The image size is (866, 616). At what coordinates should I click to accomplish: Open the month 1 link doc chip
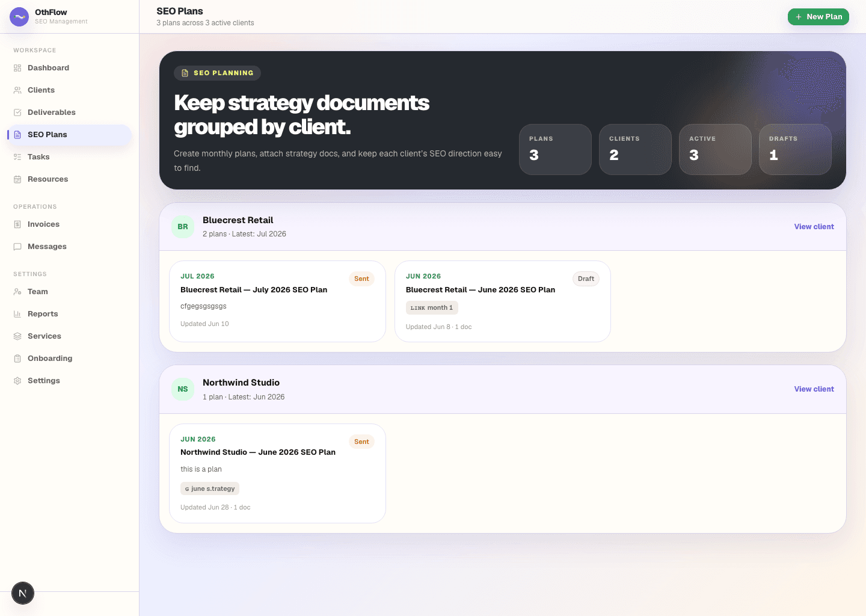coord(432,307)
